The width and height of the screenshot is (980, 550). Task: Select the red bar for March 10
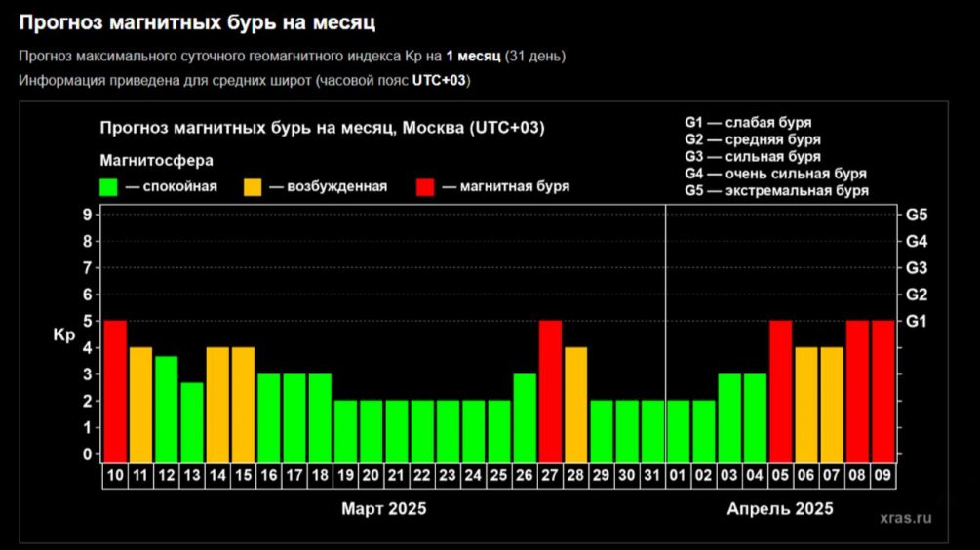click(115, 388)
